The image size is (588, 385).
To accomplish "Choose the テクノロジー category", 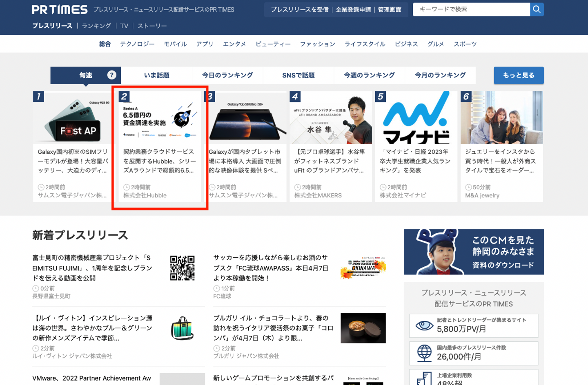I will [x=137, y=44].
